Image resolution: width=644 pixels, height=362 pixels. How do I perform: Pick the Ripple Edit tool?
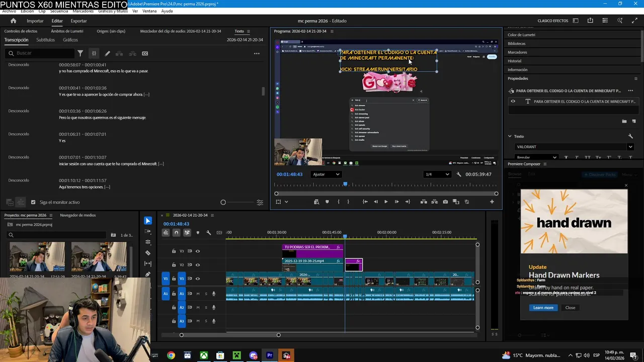pyautogui.click(x=147, y=242)
